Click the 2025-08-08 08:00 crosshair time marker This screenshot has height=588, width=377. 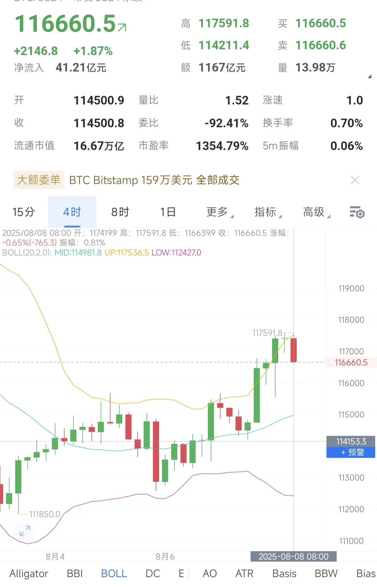click(293, 556)
